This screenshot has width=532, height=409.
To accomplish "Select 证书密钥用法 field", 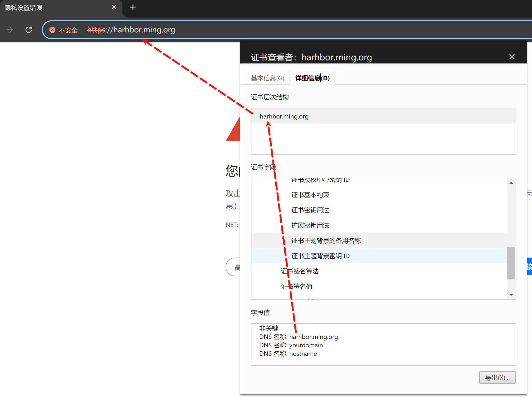I will (310, 210).
